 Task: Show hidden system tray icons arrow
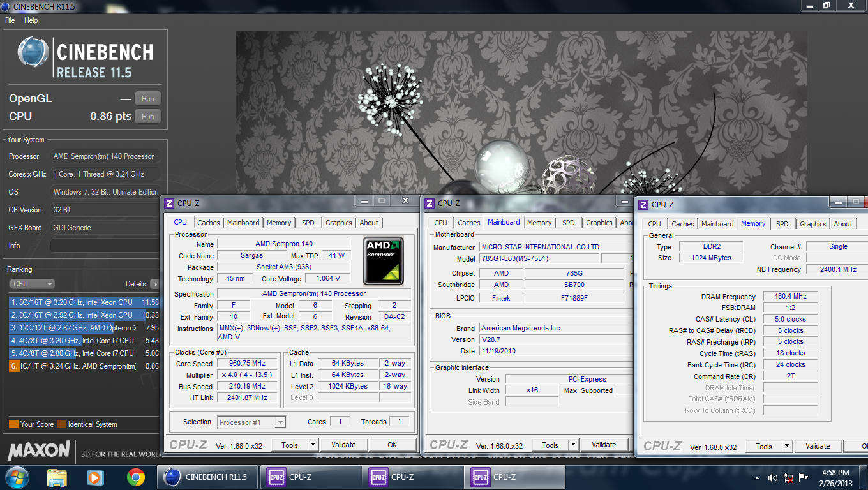(x=756, y=477)
